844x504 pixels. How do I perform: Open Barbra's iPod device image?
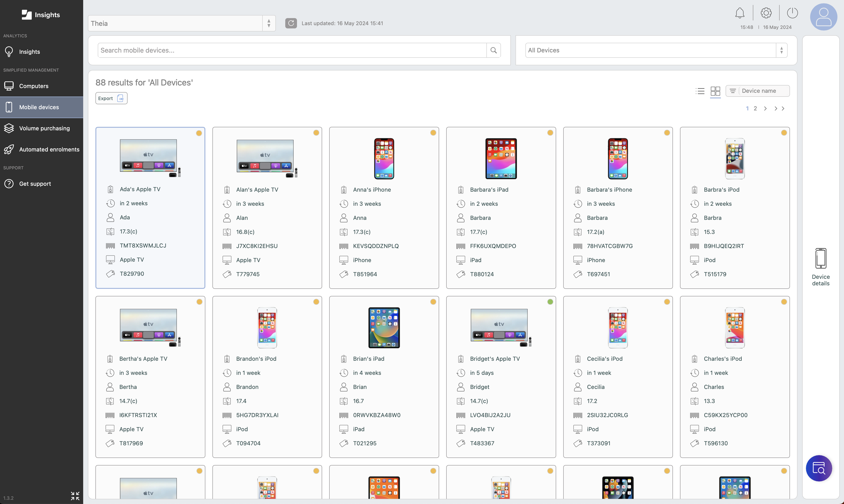735,159
